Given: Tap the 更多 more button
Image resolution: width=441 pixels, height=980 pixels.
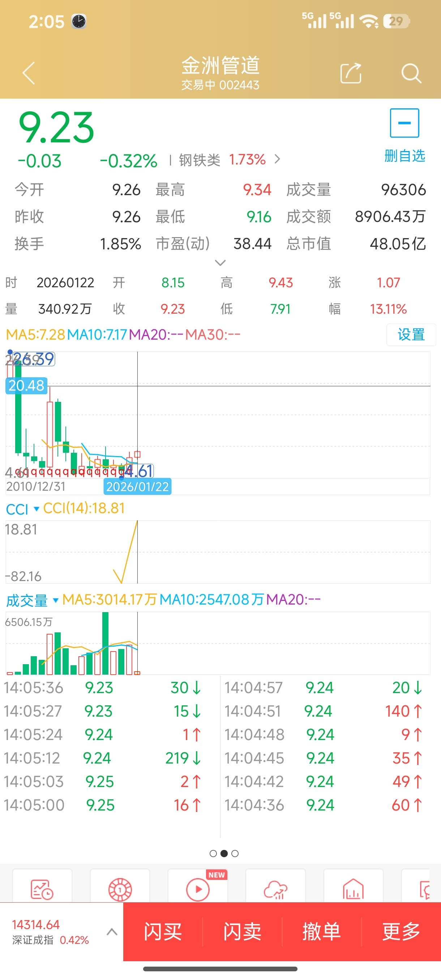Looking at the screenshot, I should click(401, 932).
